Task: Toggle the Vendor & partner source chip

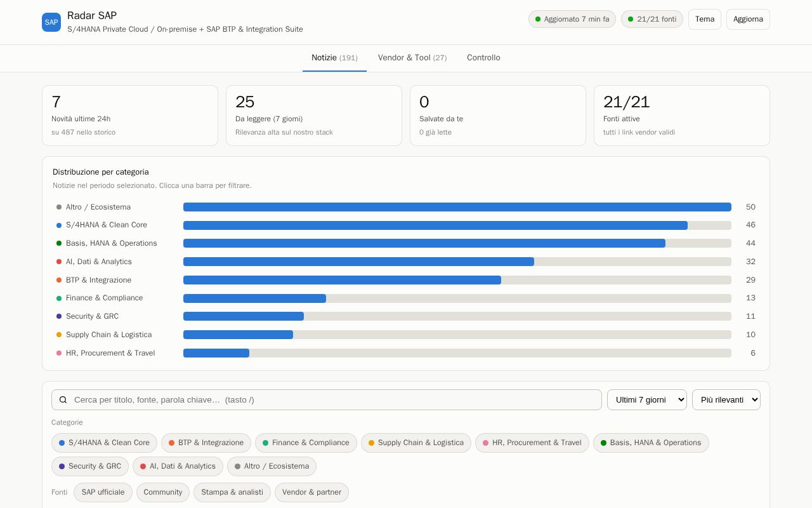Action: click(x=311, y=492)
